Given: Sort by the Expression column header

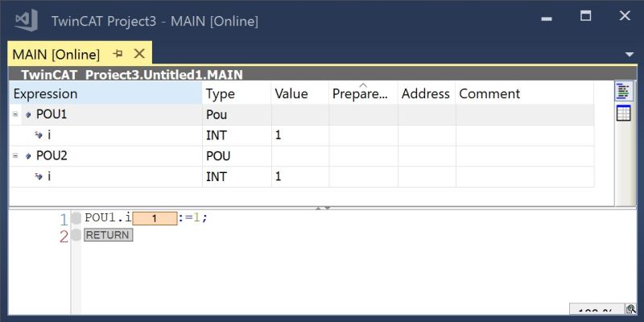Looking at the screenshot, I should click(105, 93).
